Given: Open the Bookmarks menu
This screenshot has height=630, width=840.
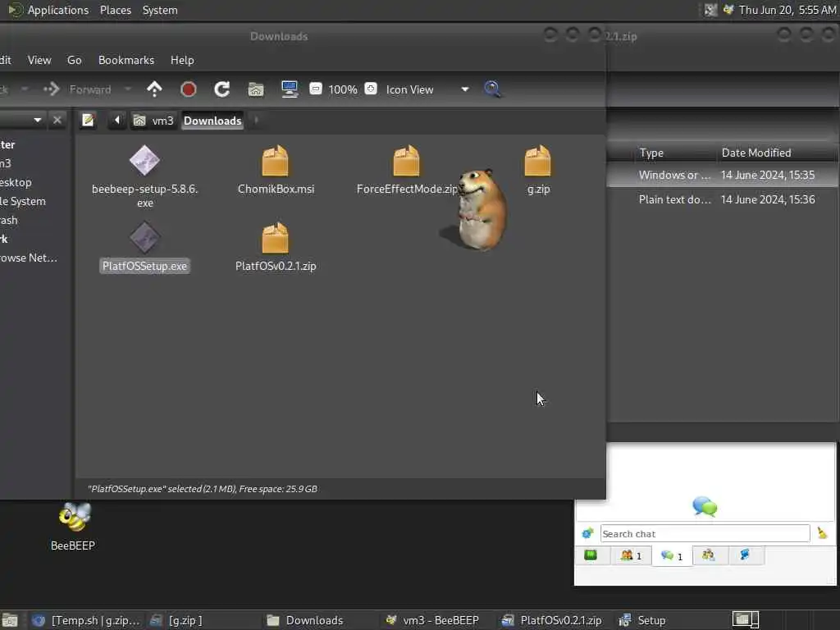Looking at the screenshot, I should click(x=126, y=60).
